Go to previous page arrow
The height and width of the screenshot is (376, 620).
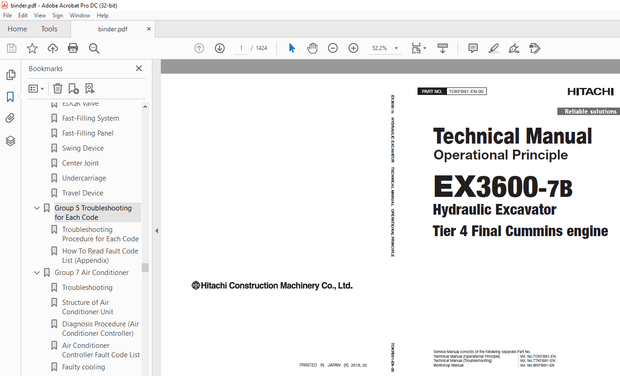[x=199, y=48]
